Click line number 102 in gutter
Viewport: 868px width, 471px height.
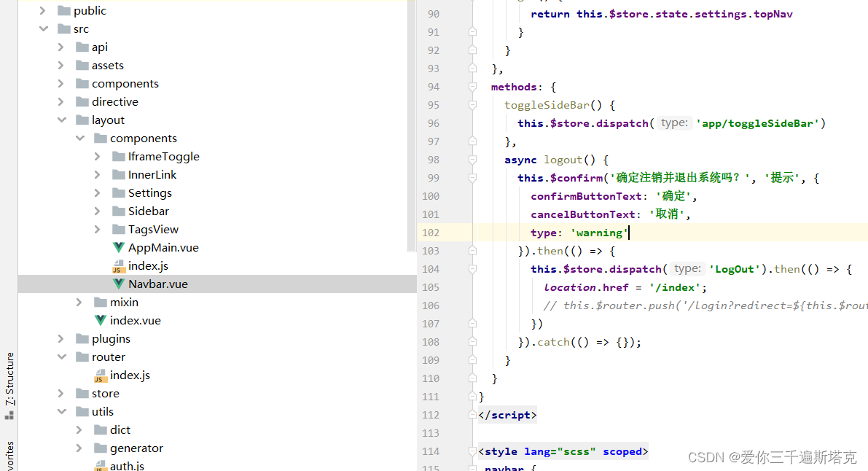point(430,233)
